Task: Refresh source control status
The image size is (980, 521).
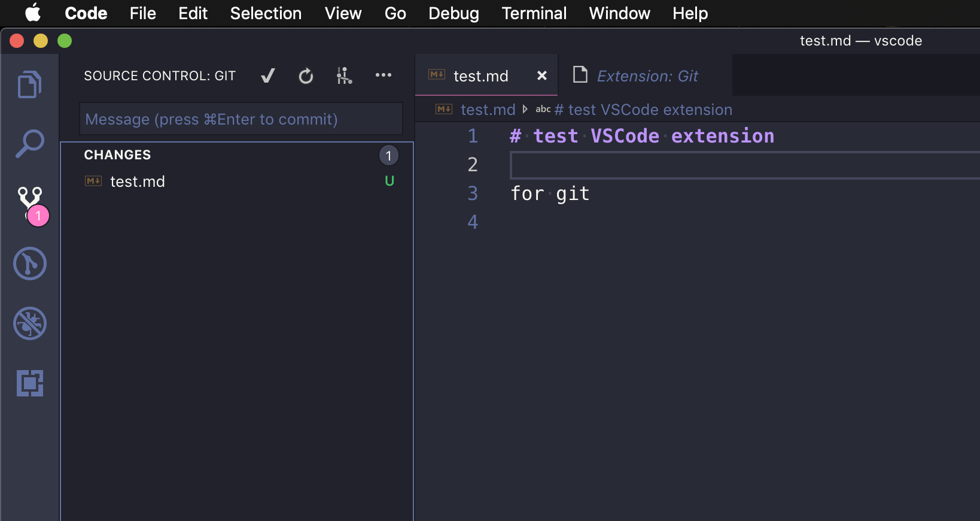Action: pyautogui.click(x=306, y=76)
